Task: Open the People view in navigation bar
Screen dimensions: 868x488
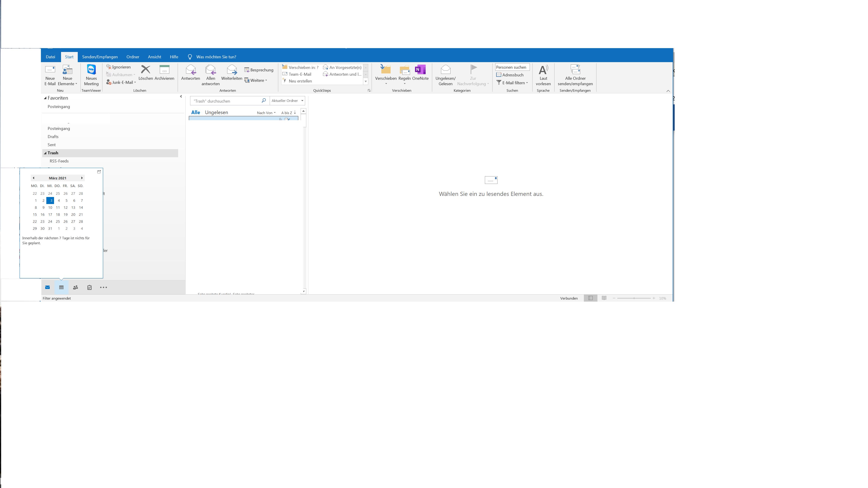Action: (75, 287)
